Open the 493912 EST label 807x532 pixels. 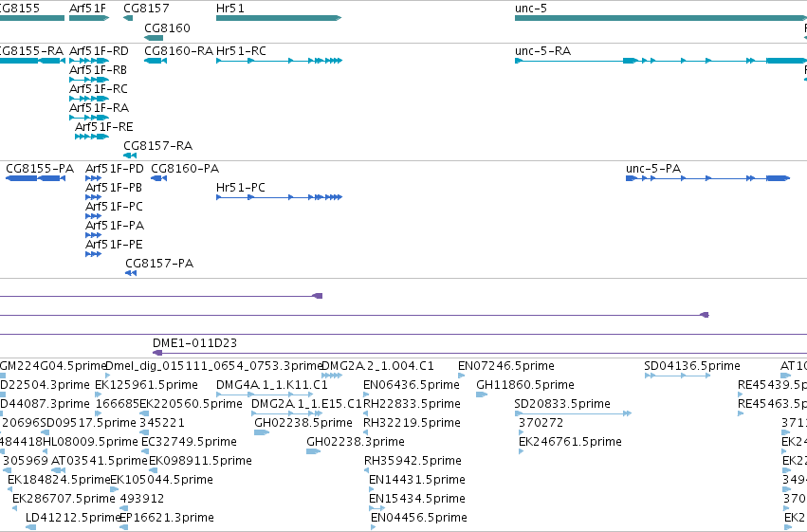point(142,499)
